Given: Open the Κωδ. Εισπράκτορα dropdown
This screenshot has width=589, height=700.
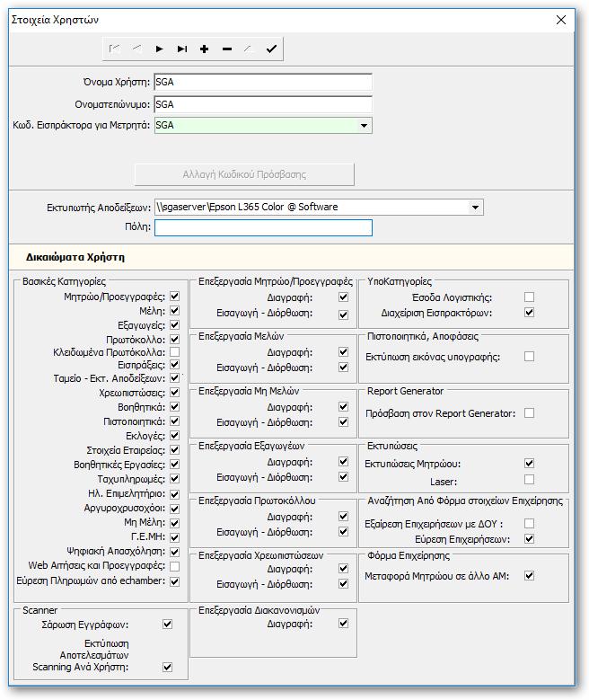Looking at the screenshot, I should (365, 126).
